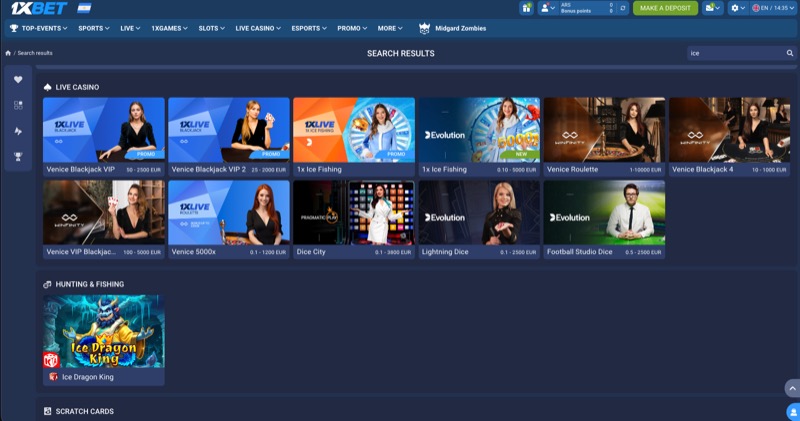Viewport: 800px width, 421px height.
Task: Open 1x Ice Fishing PROMO orange thumbnail
Action: click(x=354, y=130)
